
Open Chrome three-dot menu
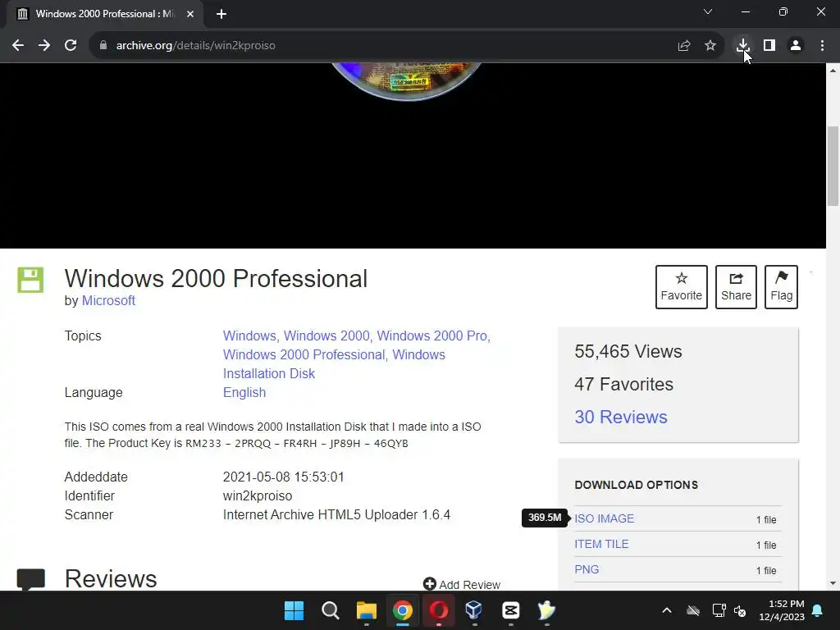(822, 46)
